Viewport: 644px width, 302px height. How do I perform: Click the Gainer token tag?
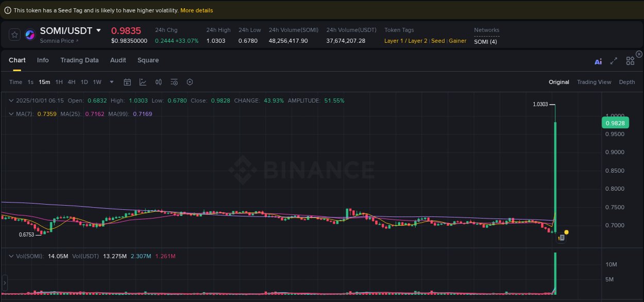(x=456, y=41)
